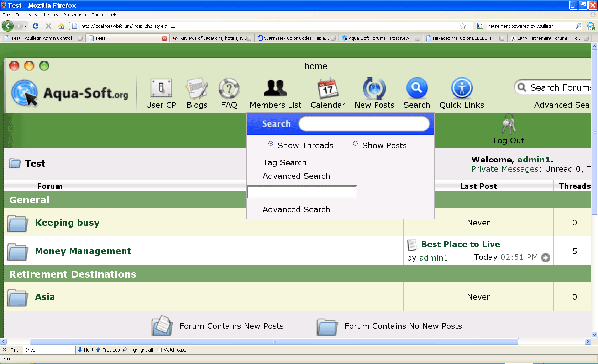The width and height of the screenshot is (598, 364).
Task: Open the back button history dropdown arrow
Action: point(25,26)
